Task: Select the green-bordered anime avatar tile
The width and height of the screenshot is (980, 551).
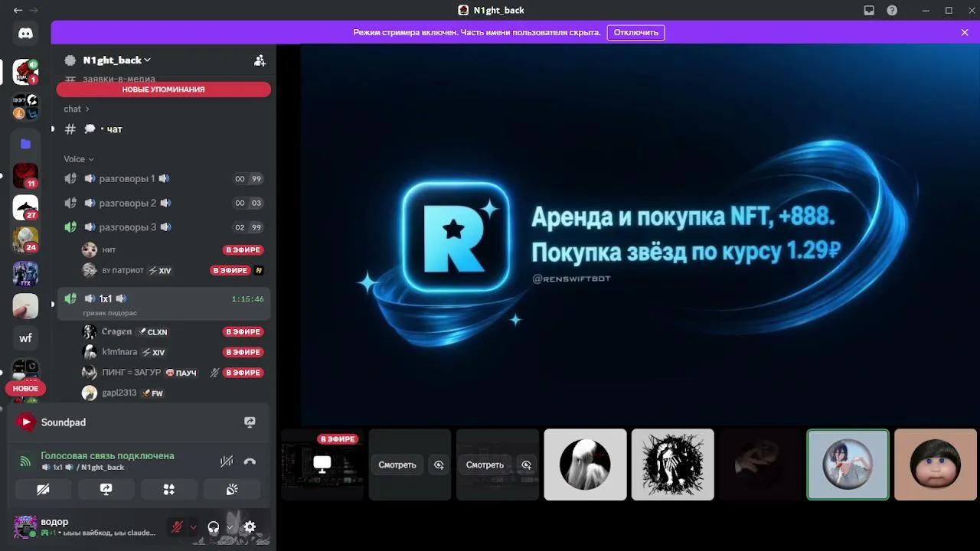Action: pos(848,465)
